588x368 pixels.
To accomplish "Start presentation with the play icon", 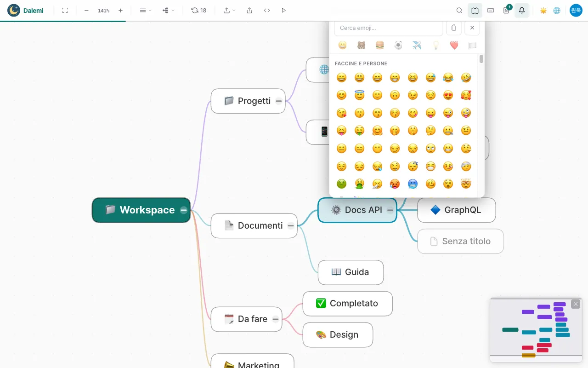I will click(x=283, y=10).
